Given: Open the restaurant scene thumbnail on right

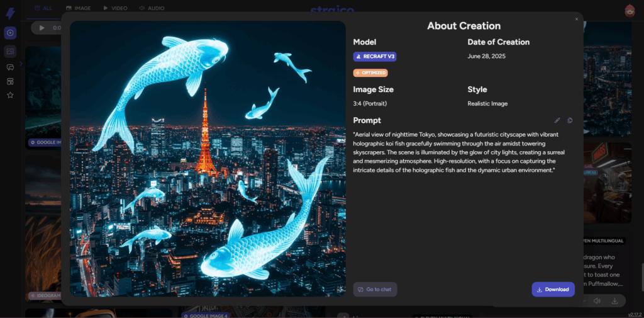Looking at the screenshot, I should [x=607, y=183].
